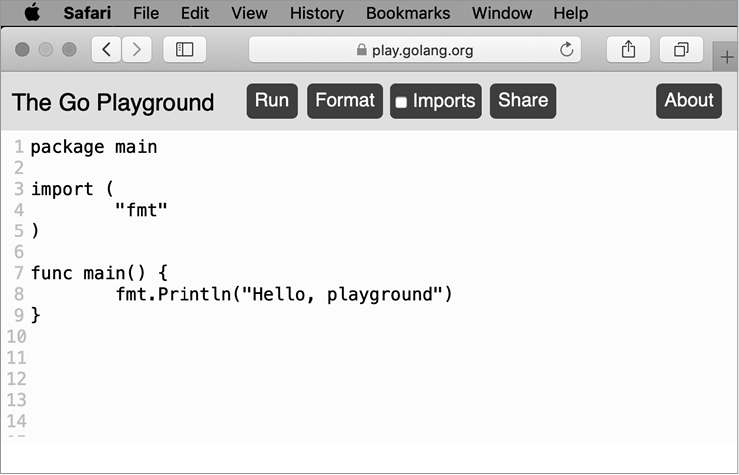Open the Share sheet icon in toolbar
The height and width of the screenshot is (475, 739).
point(629,50)
